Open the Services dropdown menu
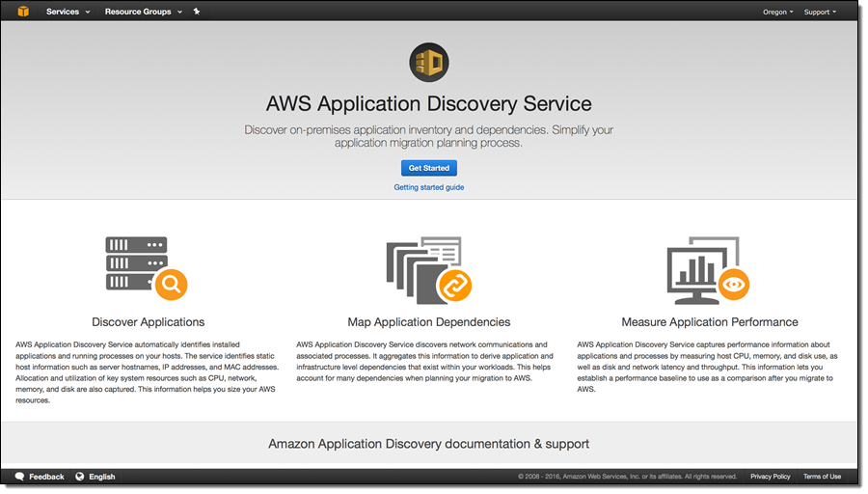The width and height of the screenshot is (868, 494). pyautogui.click(x=68, y=12)
